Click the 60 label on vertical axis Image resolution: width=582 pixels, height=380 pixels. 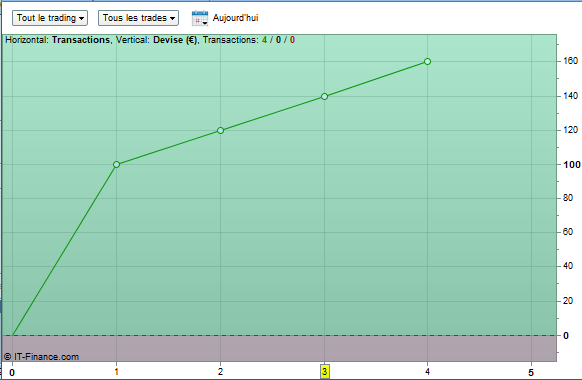point(568,232)
